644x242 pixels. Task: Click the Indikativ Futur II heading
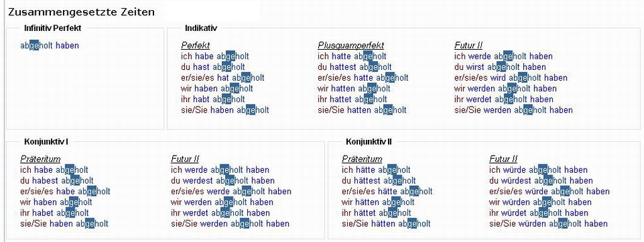(x=468, y=45)
